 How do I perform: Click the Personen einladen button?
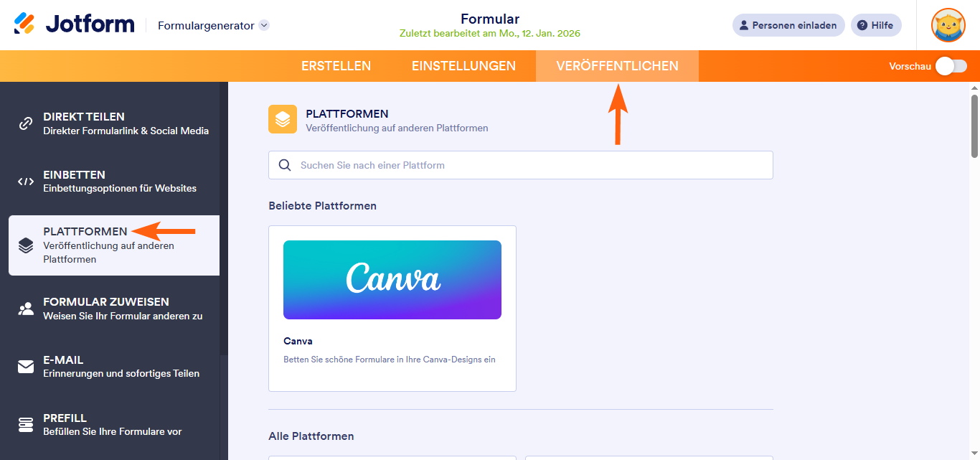pyautogui.click(x=788, y=25)
